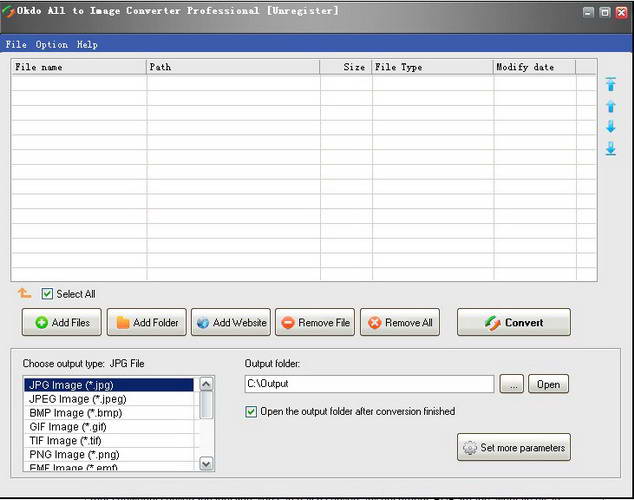Image resolution: width=634 pixels, height=500 pixels.
Task: Move selected file to bottom of list
Action: (x=611, y=148)
